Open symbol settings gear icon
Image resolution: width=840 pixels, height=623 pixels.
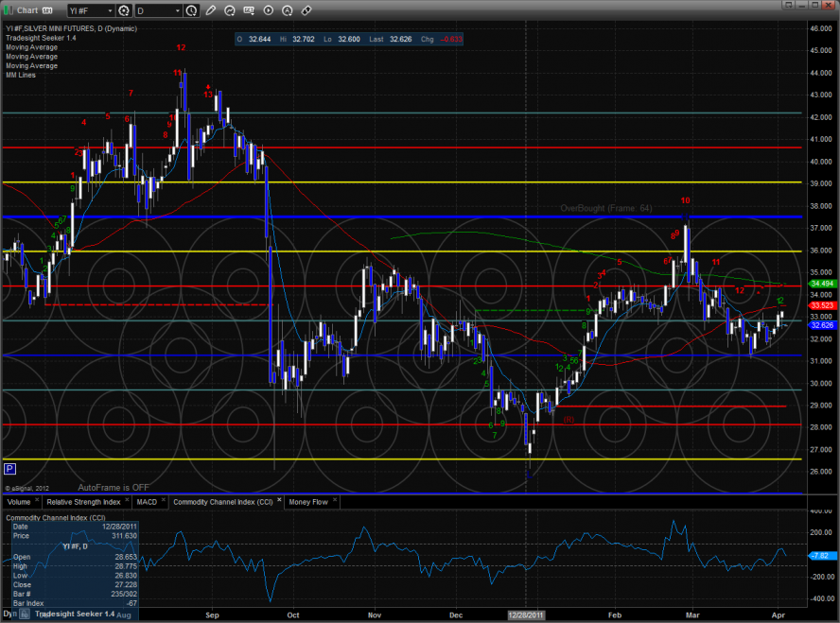click(124, 10)
